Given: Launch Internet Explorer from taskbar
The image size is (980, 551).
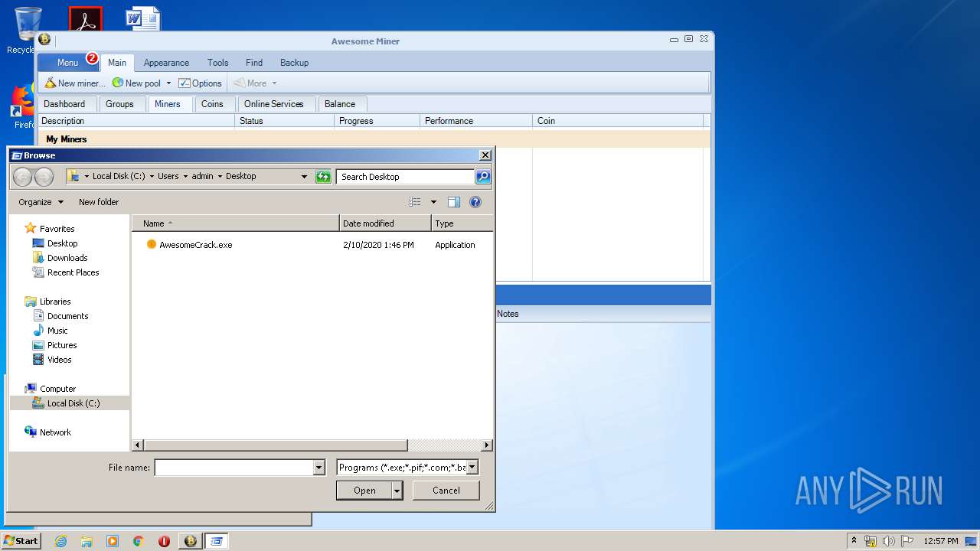Looking at the screenshot, I should click(x=60, y=541).
